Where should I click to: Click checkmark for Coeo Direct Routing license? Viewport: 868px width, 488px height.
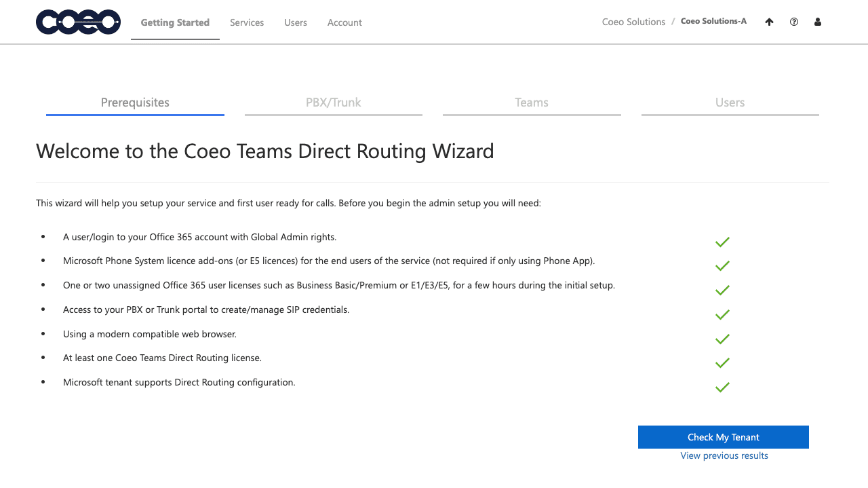coord(722,363)
